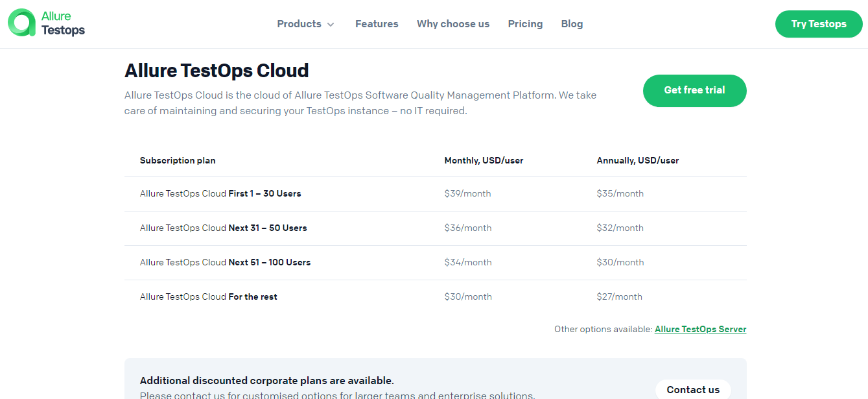
Task: Click the Subscription plan column header
Action: click(x=178, y=160)
